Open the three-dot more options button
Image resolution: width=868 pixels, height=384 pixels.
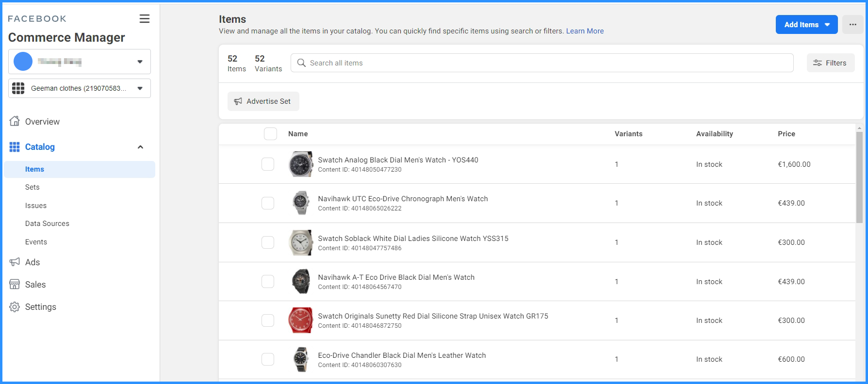(x=852, y=25)
